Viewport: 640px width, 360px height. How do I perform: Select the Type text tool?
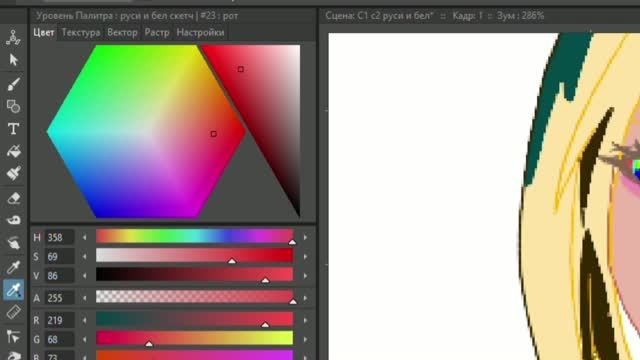pos(13,129)
